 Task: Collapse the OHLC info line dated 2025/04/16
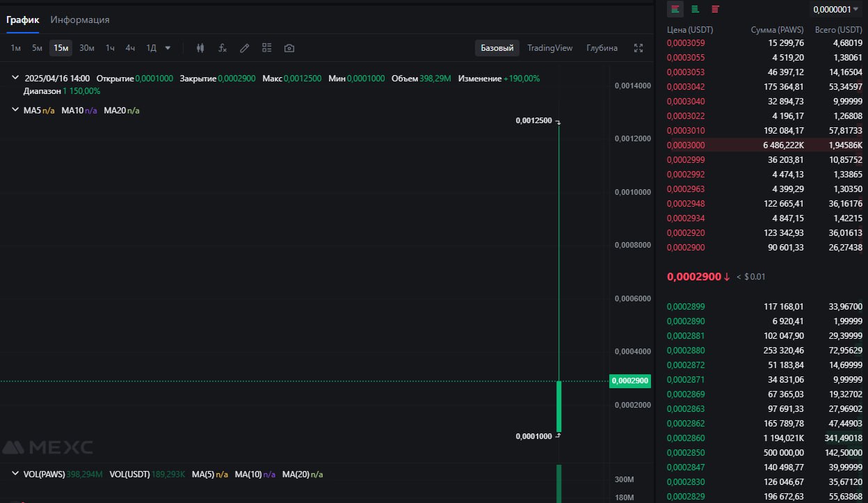click(x=15, y=79)
